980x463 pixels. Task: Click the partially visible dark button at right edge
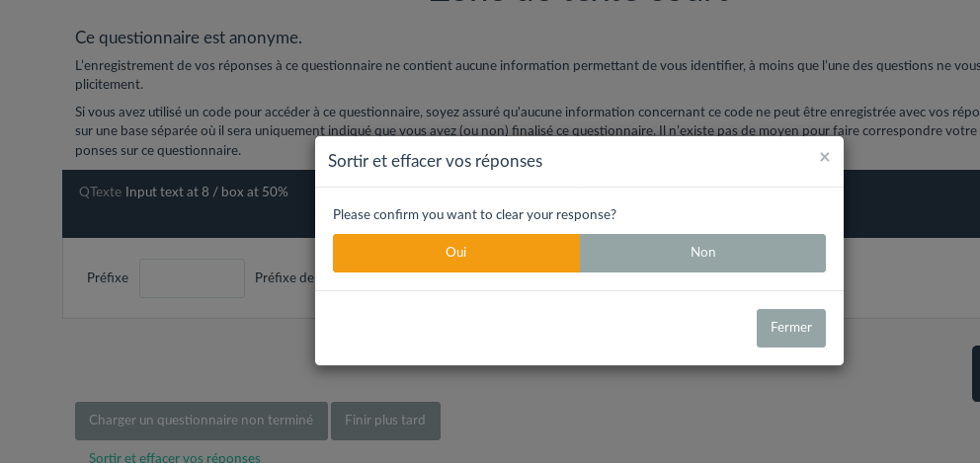(x=975, y=373)
